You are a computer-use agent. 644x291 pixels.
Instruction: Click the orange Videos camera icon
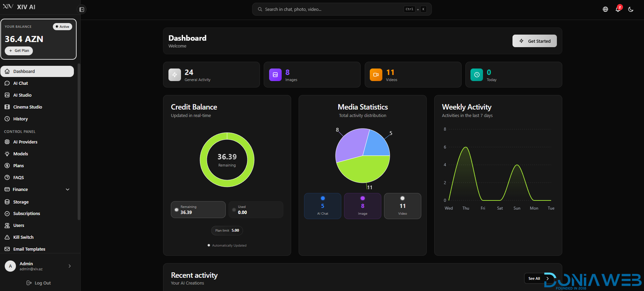(376, 75)
